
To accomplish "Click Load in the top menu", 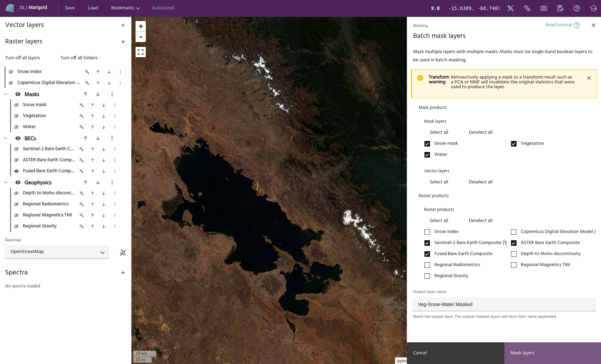I will click(x=93, y=8).
